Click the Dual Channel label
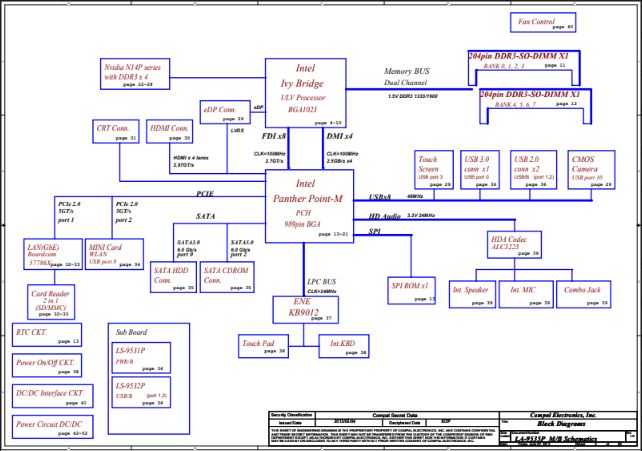The image size is (642, 451). click(405, 83)
